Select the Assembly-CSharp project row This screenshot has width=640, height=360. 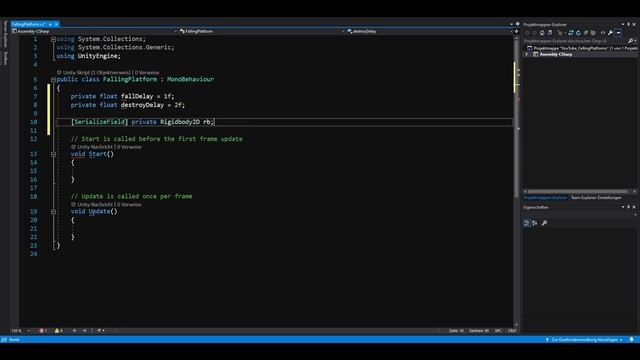click(x=580, y=54)
